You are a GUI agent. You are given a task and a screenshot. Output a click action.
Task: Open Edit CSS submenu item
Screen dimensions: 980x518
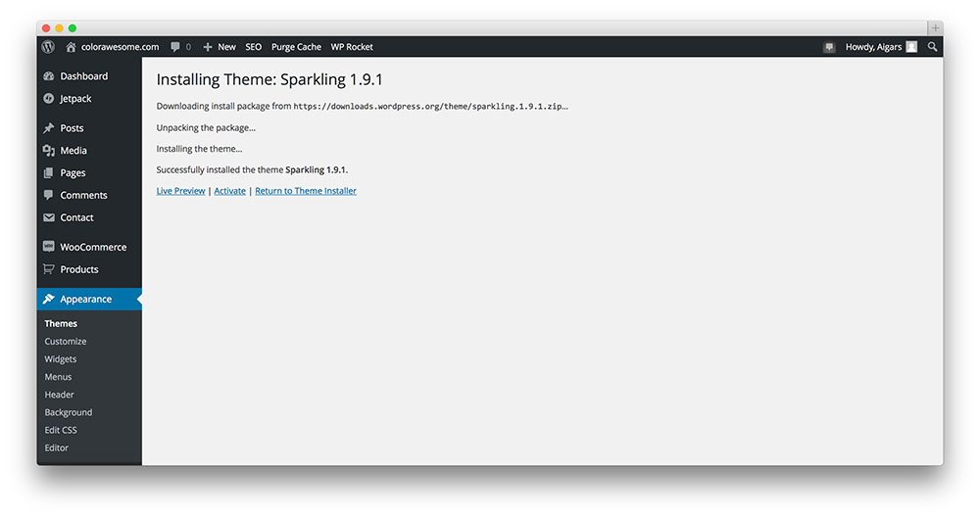61,430
